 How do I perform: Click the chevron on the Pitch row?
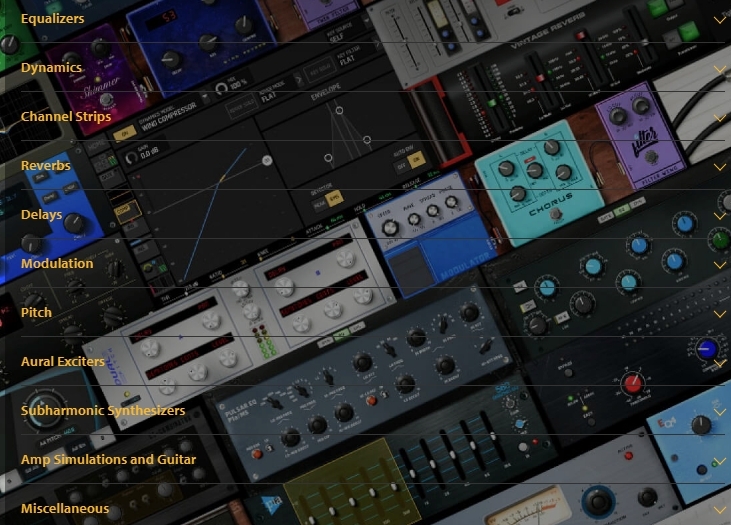[719, 314]
